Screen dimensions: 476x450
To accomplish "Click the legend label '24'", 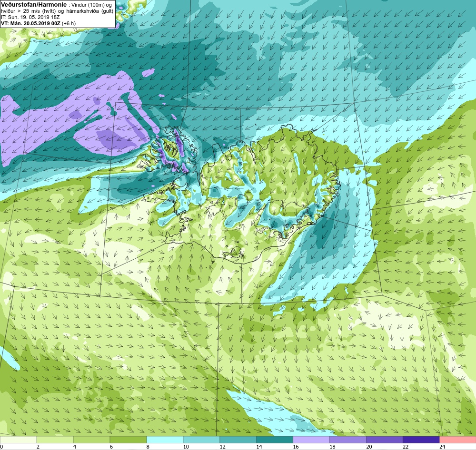I will pyautogui.click(x=443, y=447).
